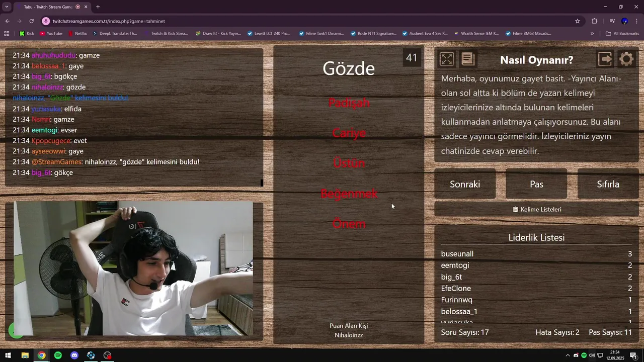This screenshot has width=644, height=362.
Task: Click the Pas Sayısı: 11 counter
Action: pos(610,332)
